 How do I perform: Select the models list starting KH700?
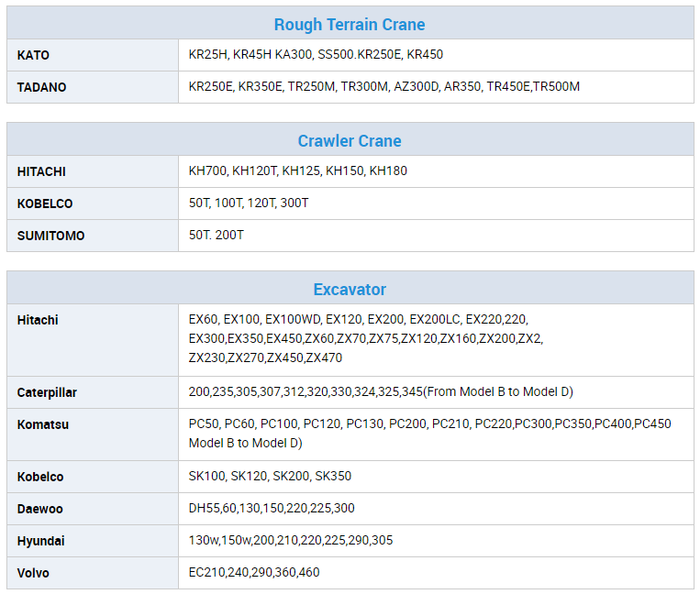298,170
